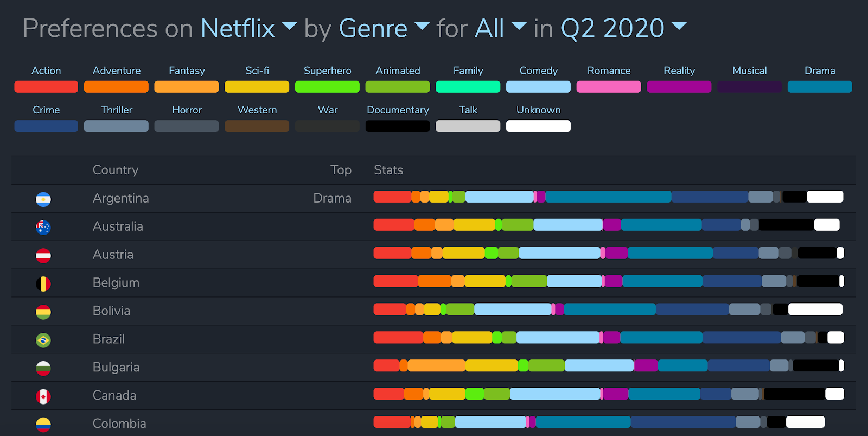868x436 pixels.
Task: Select the light blue Comedy swatch
Action: (x=538, y=87)
